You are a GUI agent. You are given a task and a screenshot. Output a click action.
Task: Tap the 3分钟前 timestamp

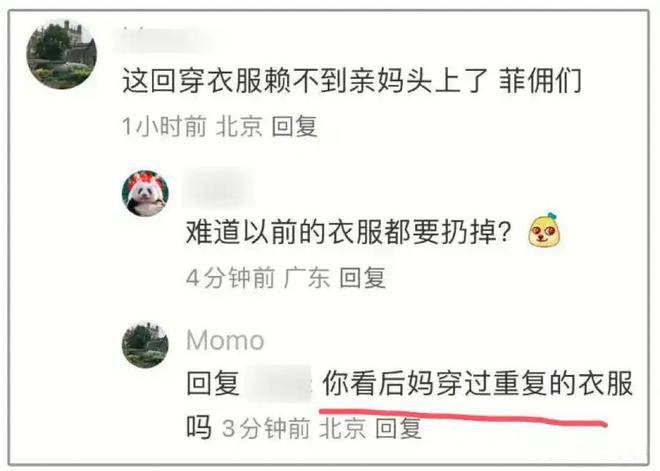point(266,428)
